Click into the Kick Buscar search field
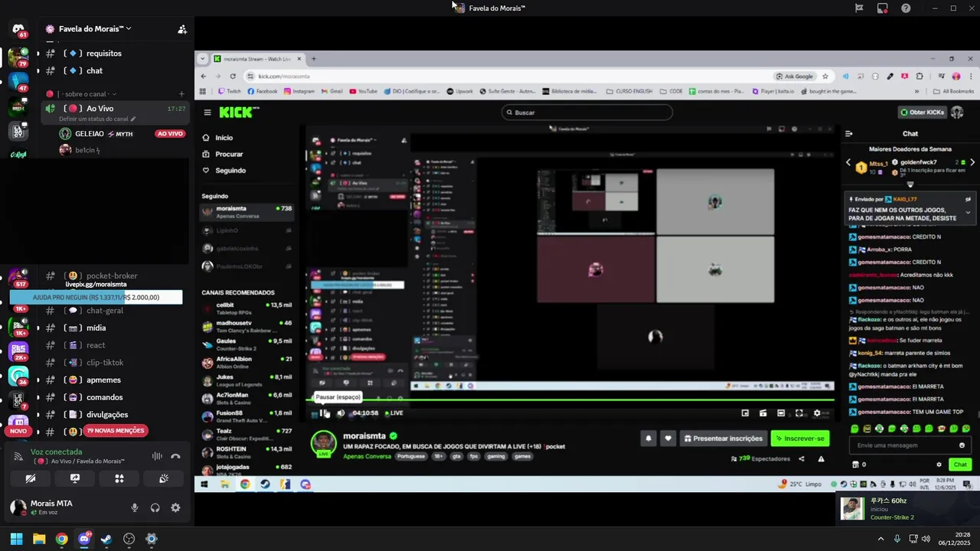The image size is (980, 551). 586,112
